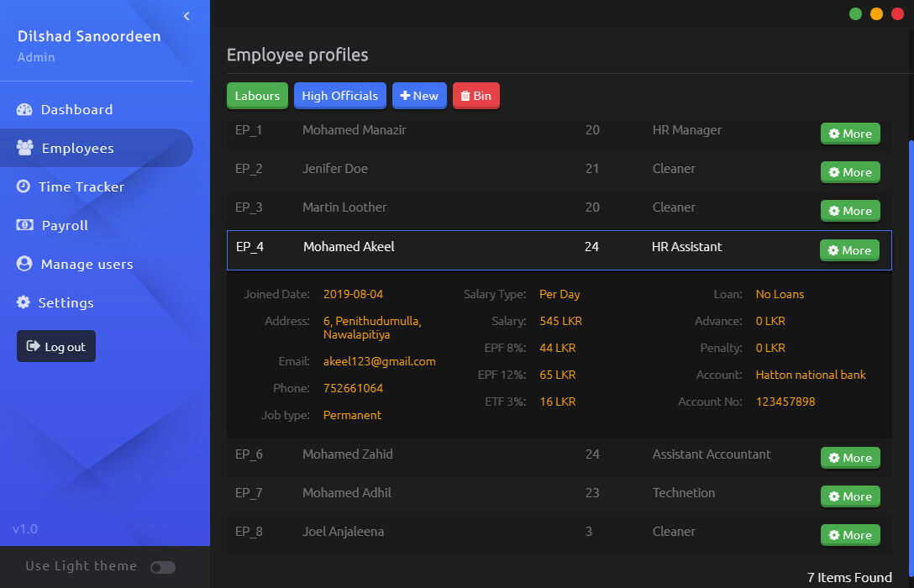Expand Jenifer Doe's row using More
The image size is (914, 588).
coord(850,172)
